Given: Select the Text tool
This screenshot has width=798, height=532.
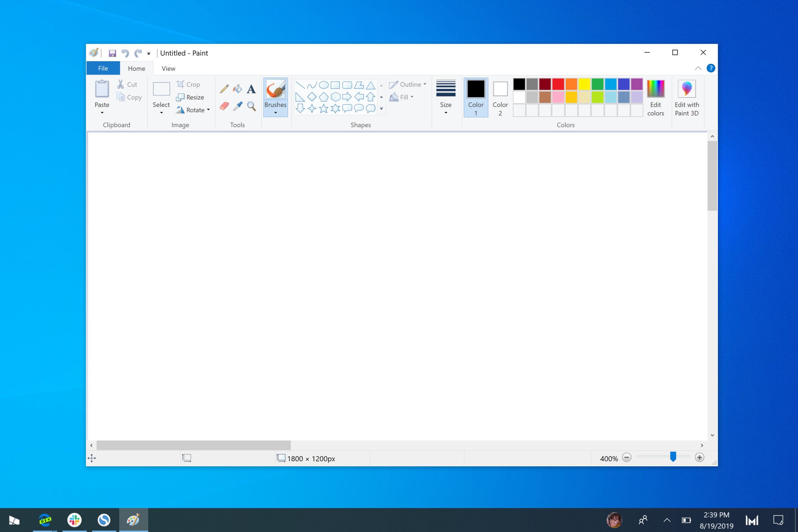Looking at the screenshot, I should tap(251, 89).
